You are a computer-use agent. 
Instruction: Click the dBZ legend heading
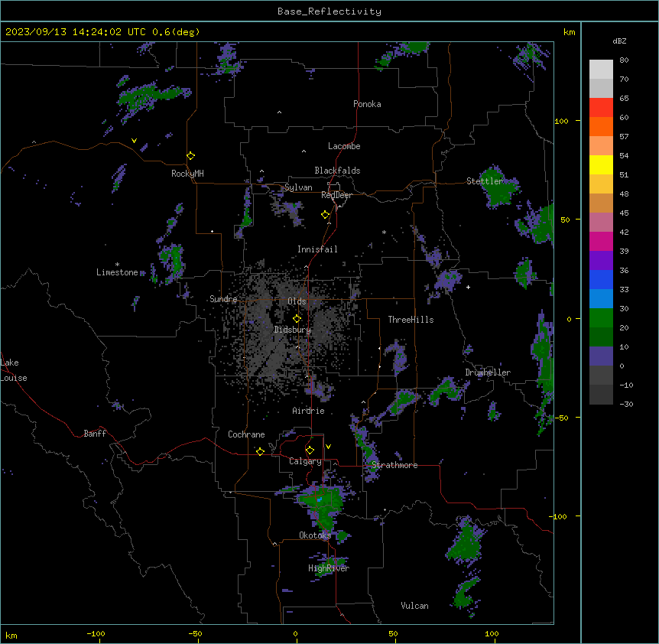coord(619,41)
